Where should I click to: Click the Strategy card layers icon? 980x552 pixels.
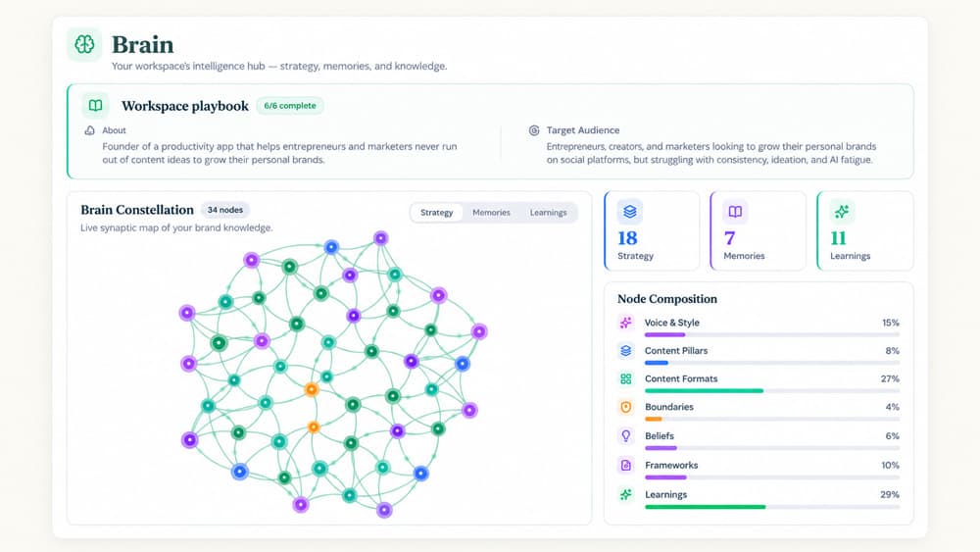(x=630, y=212)
